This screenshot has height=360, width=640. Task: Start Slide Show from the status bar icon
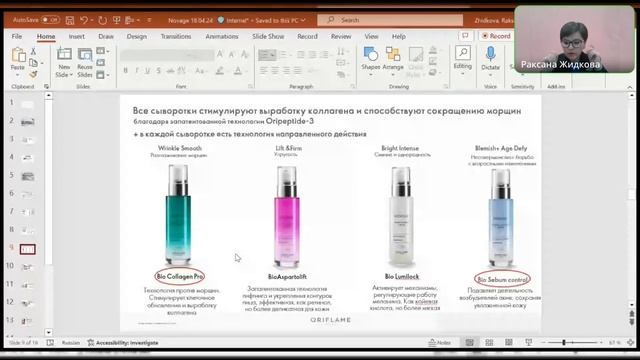(x=529, y=342)
